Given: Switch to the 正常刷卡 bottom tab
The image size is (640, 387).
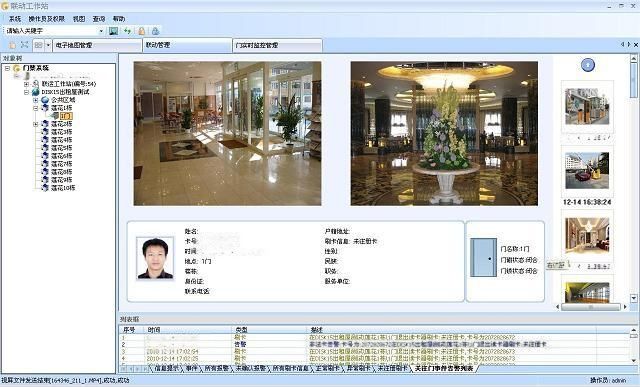Looking at the screenshot, I should click(327, 368).
